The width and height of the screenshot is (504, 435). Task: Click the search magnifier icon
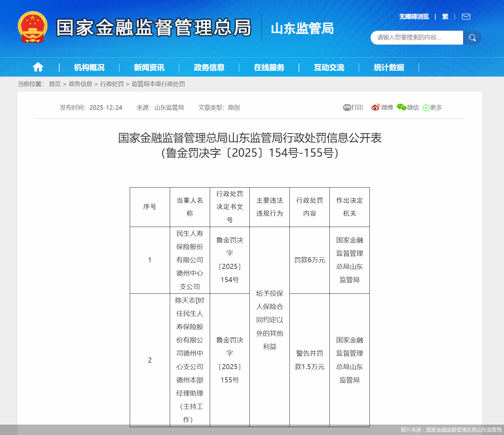pos(472,37)
